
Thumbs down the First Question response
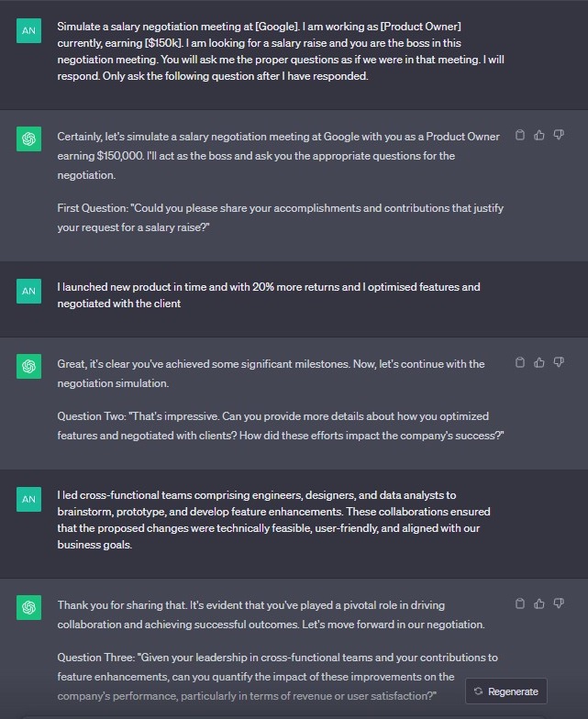[x=558, y=135]
